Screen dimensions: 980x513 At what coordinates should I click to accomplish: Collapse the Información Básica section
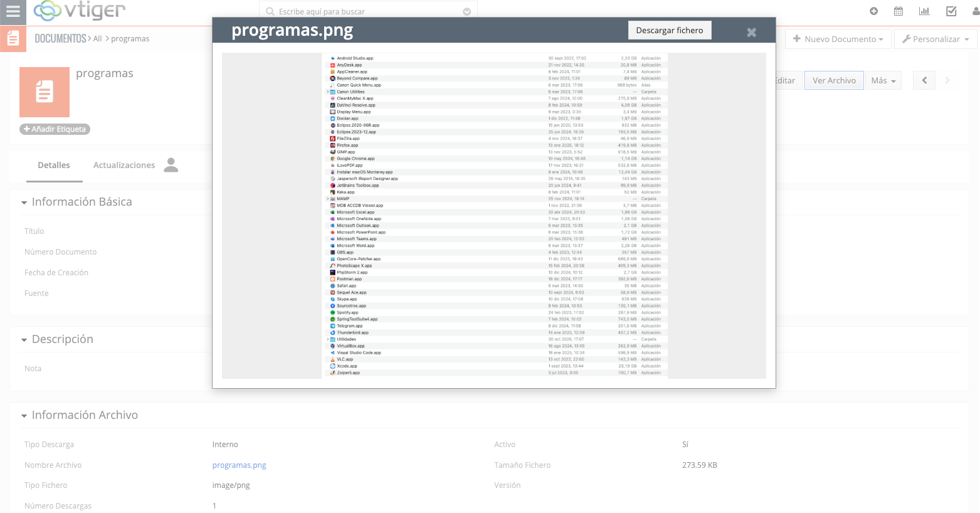coord(24,203)
